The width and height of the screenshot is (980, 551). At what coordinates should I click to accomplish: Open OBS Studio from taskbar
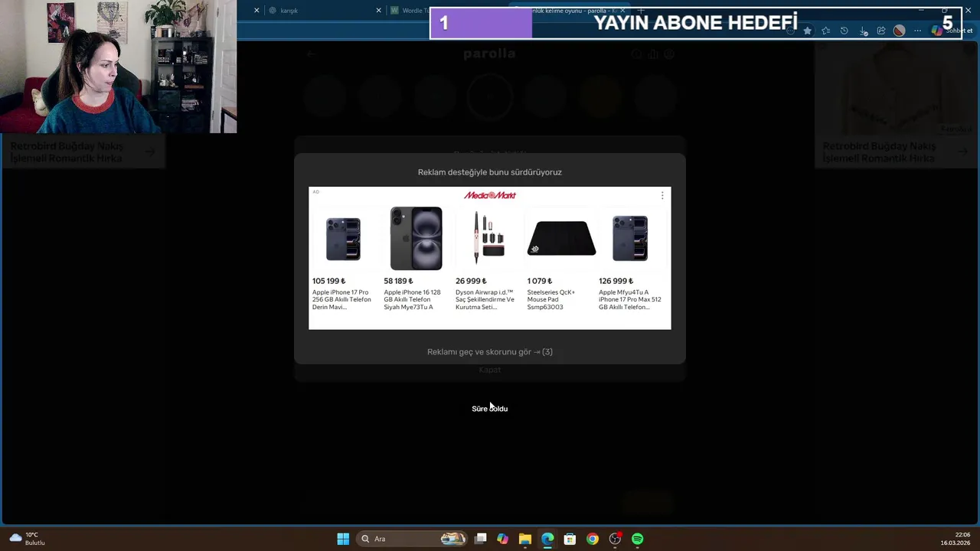615,539
